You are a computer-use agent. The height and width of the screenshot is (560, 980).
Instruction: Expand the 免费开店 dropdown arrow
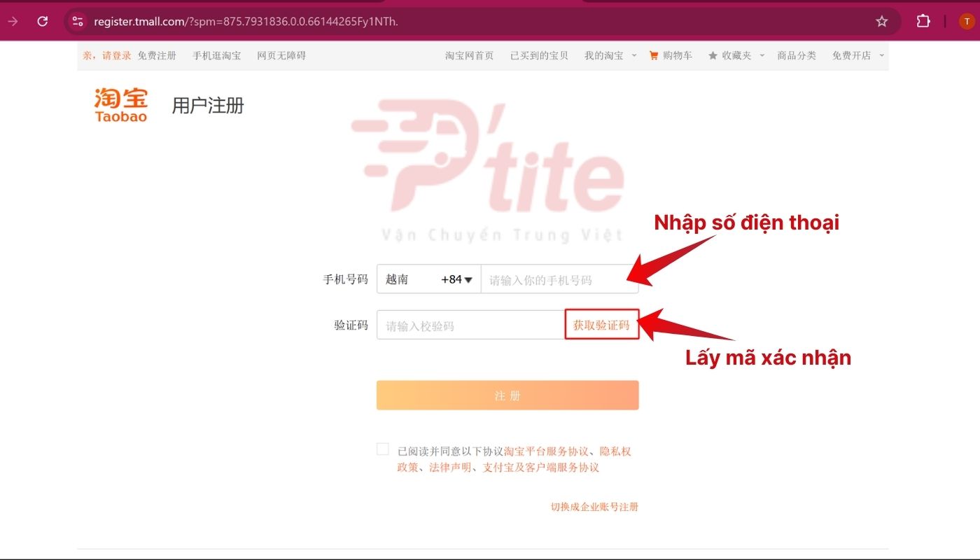click(x=881, y=55)
